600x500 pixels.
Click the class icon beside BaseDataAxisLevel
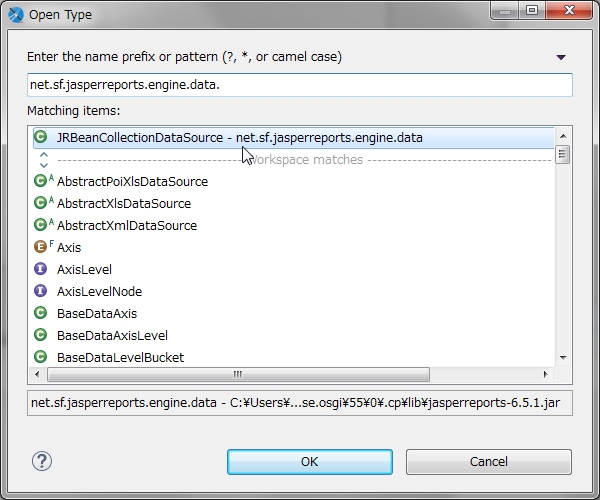pyautogui.click(x=41, y=335)
